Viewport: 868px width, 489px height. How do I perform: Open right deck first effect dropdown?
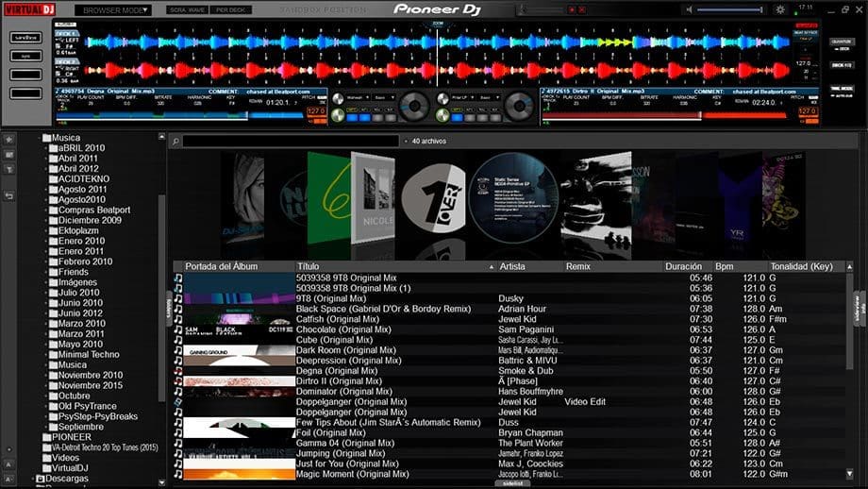(463, 97)
